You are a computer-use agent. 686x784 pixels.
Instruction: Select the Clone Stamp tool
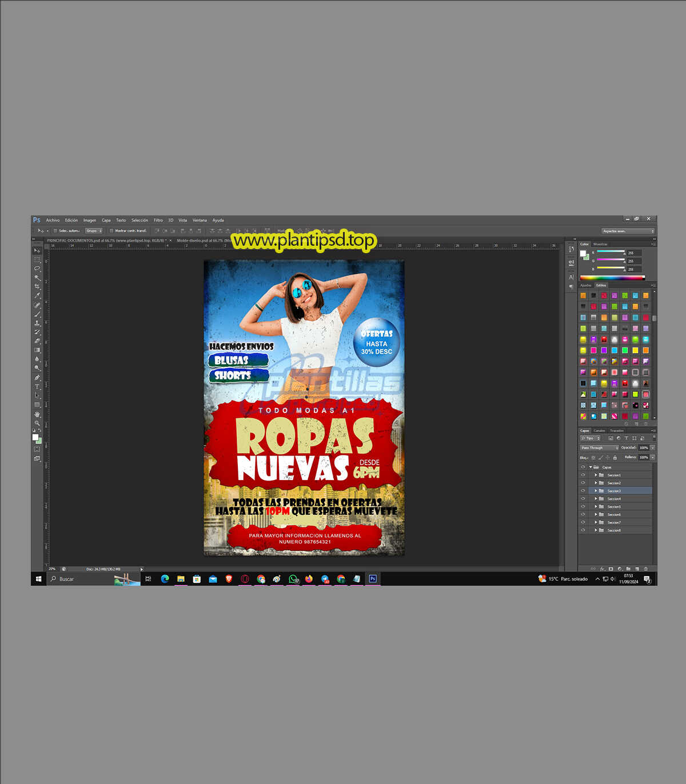tap(37, 323)
